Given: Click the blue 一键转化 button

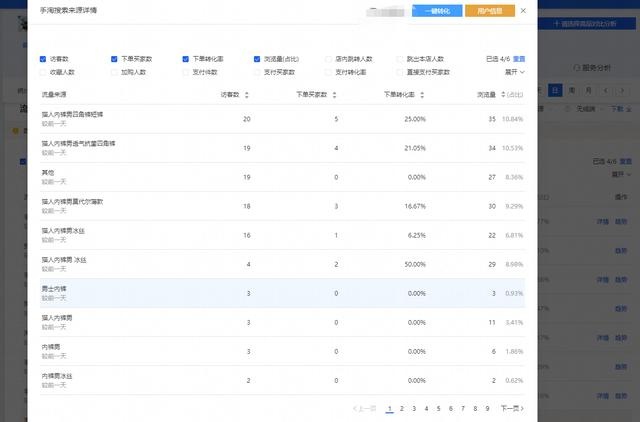Looking at the screenshot, I should 437,11.
